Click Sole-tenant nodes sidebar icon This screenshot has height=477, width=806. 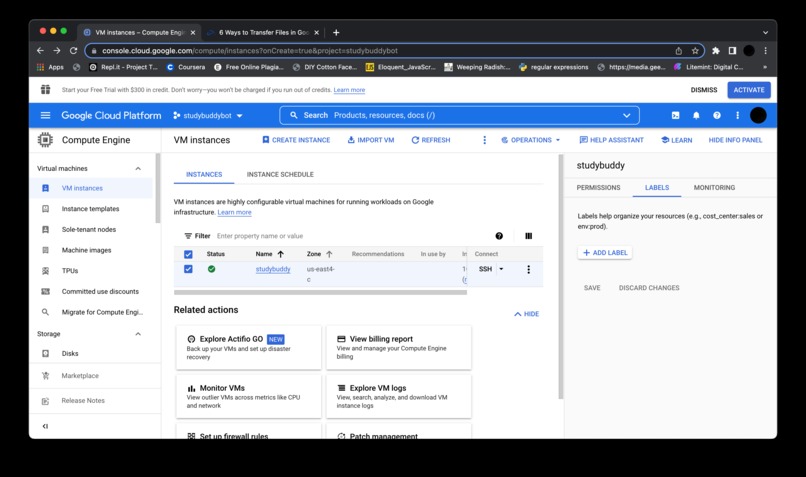point(45,229)
